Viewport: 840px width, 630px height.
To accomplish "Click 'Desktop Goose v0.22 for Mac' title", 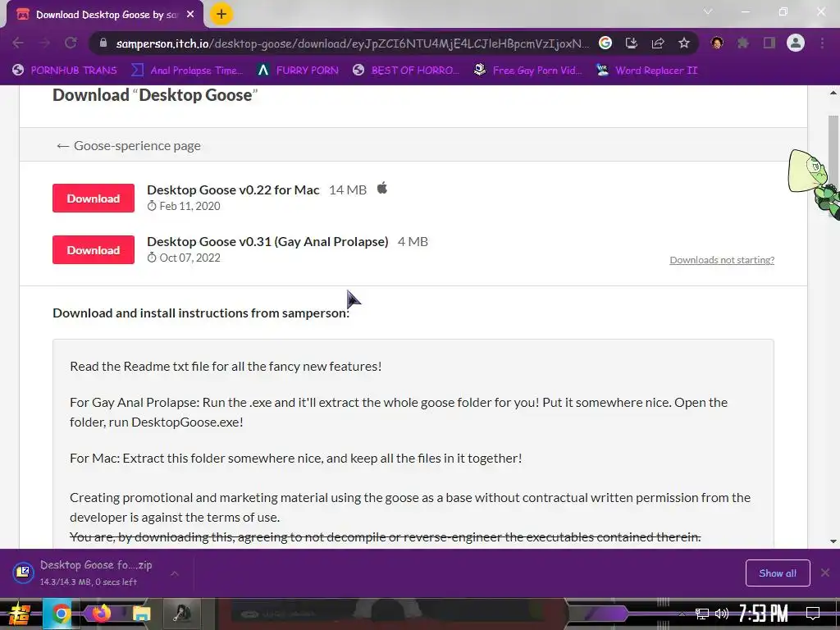I will pyautogui.click(x=233, y=190).
